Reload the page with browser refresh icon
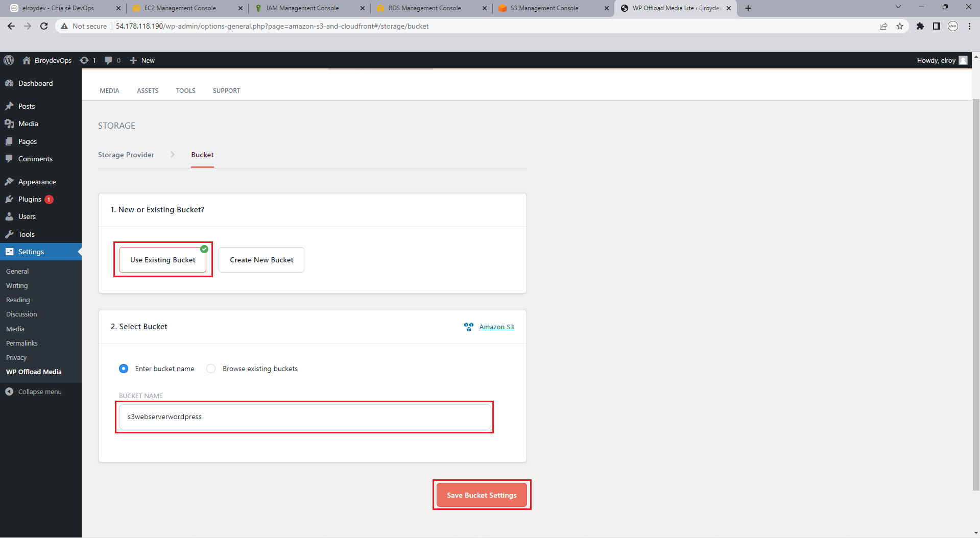Screen dimensions: 980x538 pyautogui.click(x=44, y=26)
